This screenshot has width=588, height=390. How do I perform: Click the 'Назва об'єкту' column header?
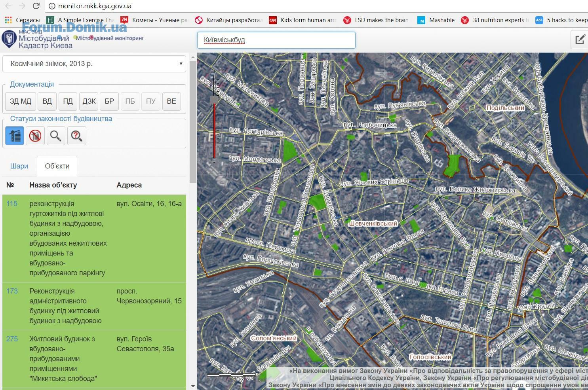(53, 185)
